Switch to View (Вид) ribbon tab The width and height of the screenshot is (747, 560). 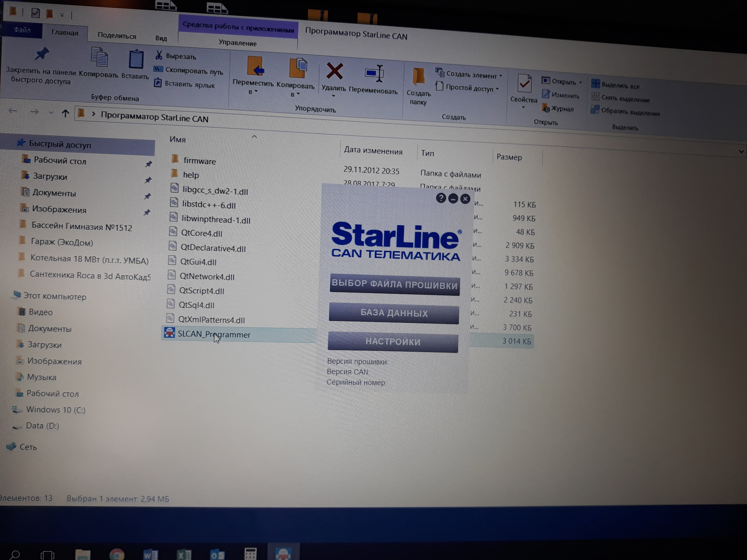point(161,38)
